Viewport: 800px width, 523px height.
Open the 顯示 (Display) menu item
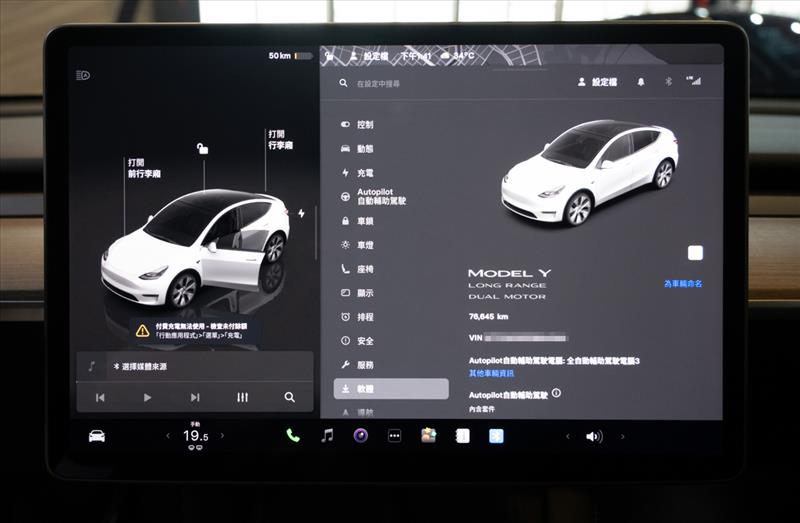(357, 293)
